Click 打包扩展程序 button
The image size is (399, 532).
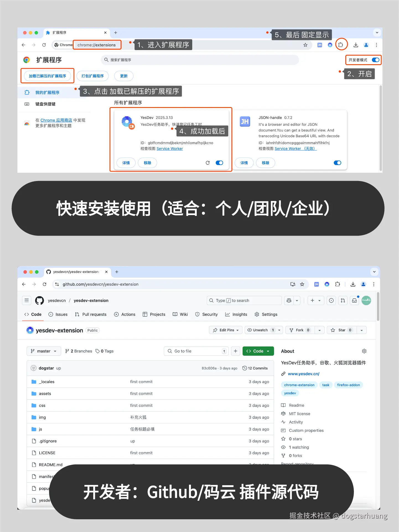(x=92, y=76)
